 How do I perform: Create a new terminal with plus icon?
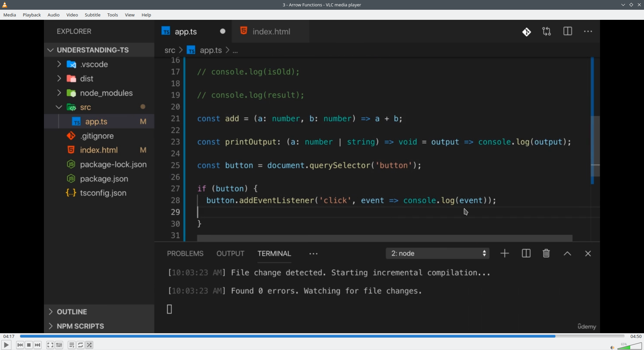(505, 254)
